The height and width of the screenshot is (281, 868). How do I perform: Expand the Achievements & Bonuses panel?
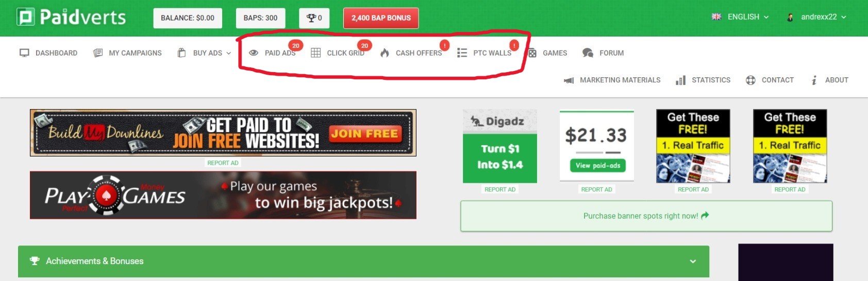[363, 261]
